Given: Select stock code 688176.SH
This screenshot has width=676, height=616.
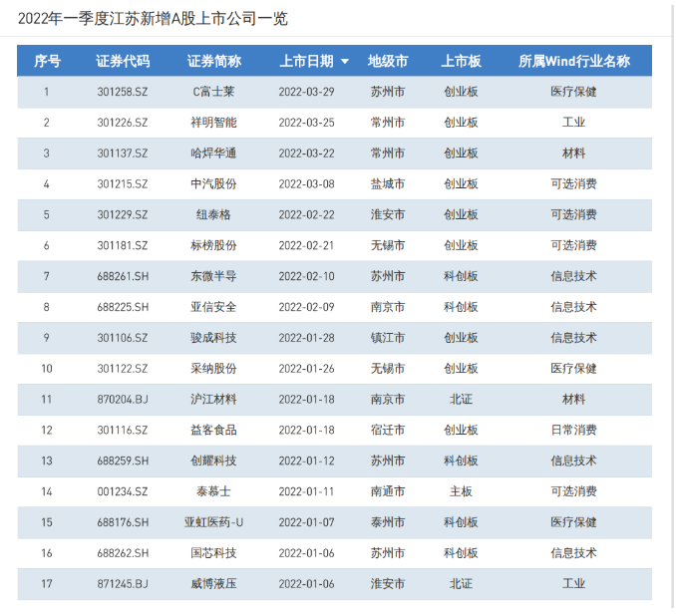Looking at the screenshot, I should tap(123, 522).
